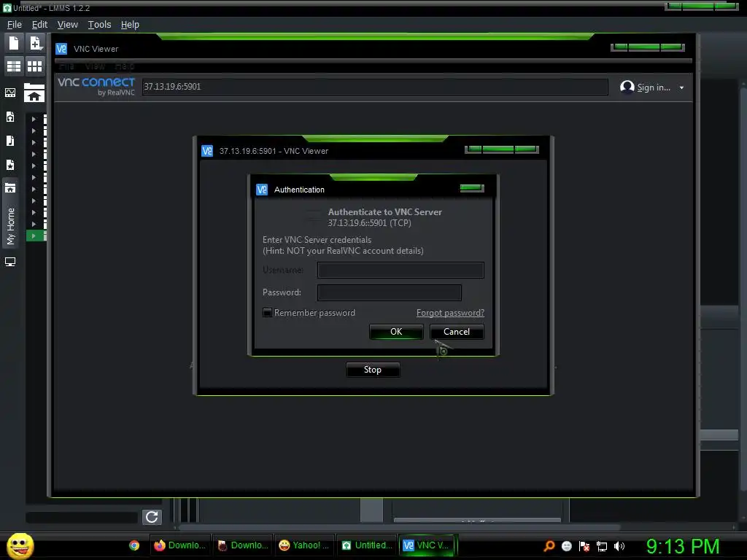Click Sign in in VNC Viewer

click(x=654, y=87)
